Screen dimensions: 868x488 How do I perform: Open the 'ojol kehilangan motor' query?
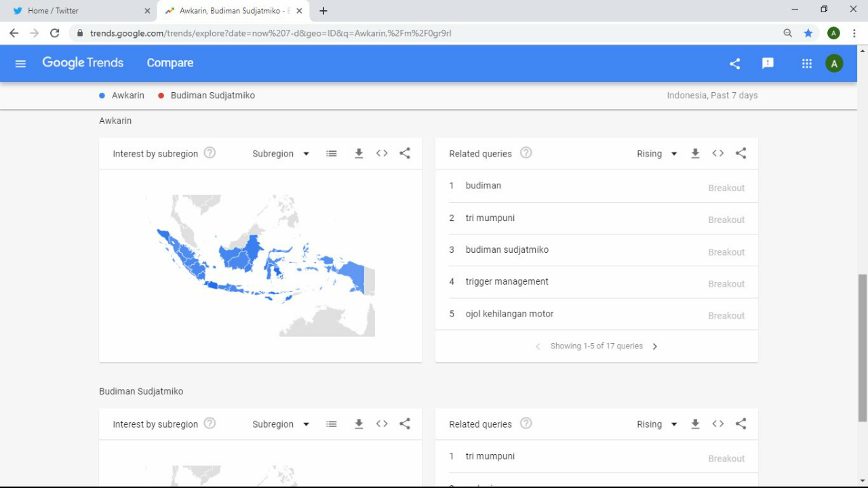510,314
